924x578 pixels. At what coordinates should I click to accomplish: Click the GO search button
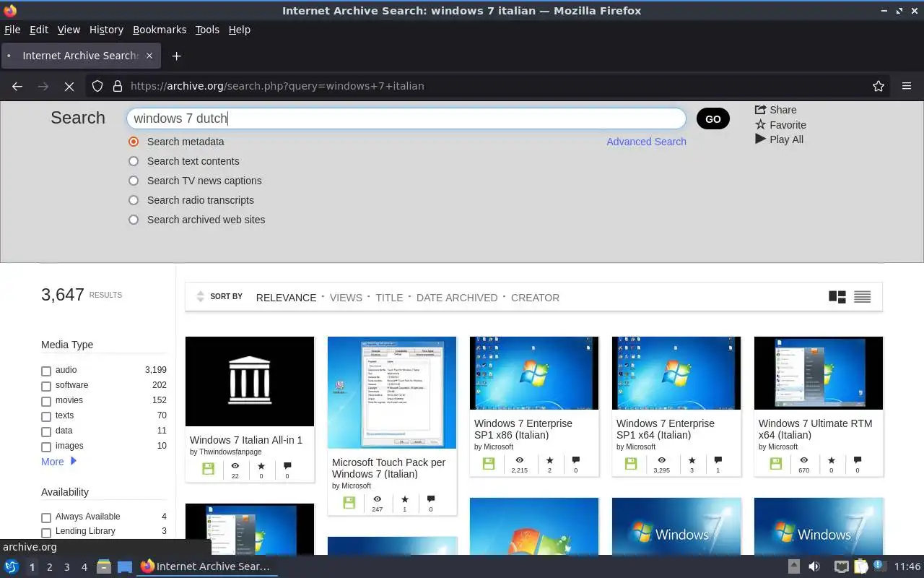pyautogui.click(x=713, y=118)
